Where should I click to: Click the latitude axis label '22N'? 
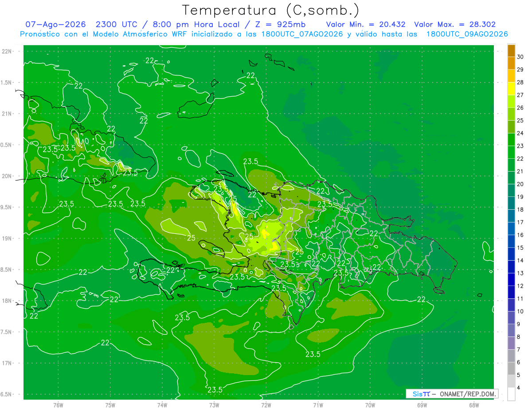coord(7,51)
